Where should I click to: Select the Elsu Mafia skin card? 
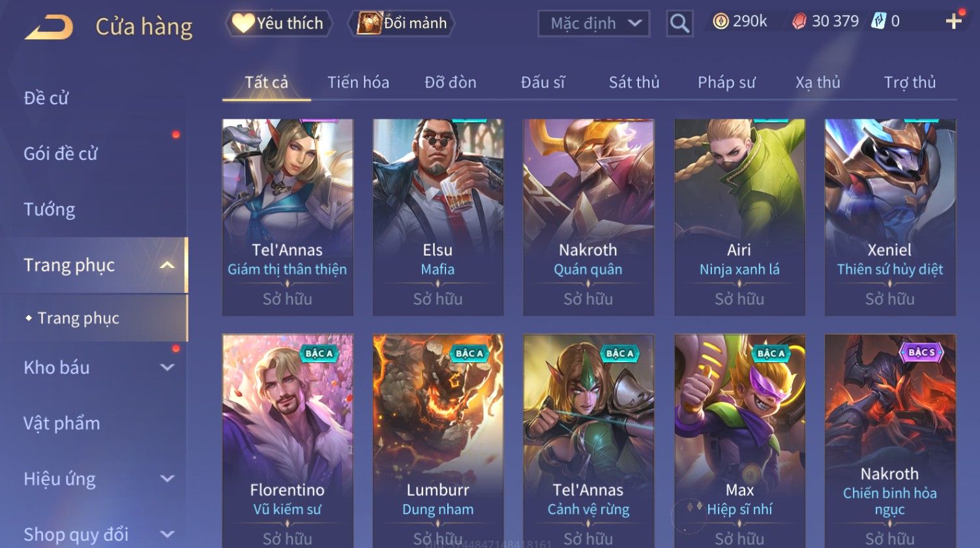click(x=438, y=217)
